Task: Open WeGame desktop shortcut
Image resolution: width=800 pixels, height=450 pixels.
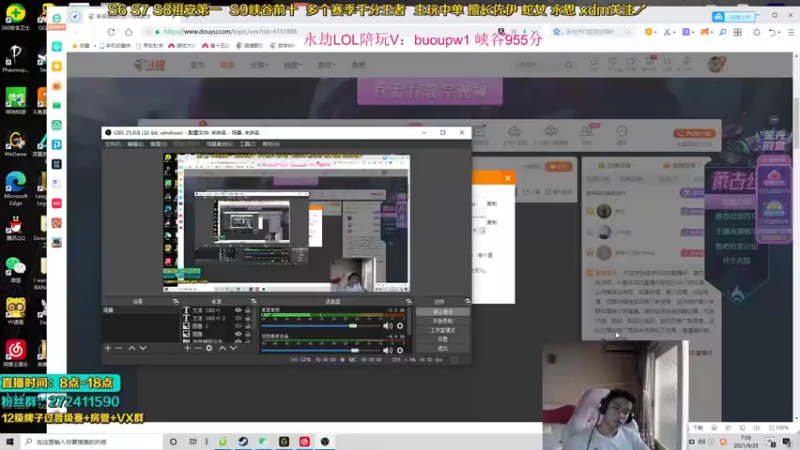Action: click(15, 144)
